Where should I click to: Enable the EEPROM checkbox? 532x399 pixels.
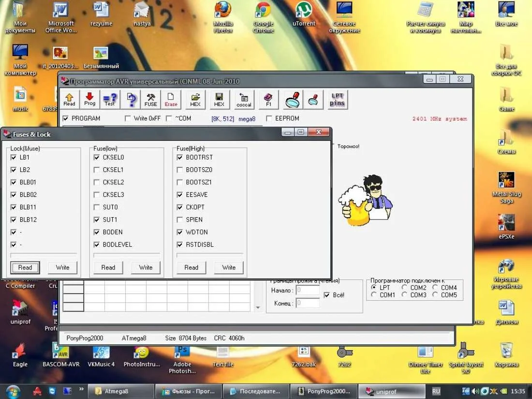[269, 118]
